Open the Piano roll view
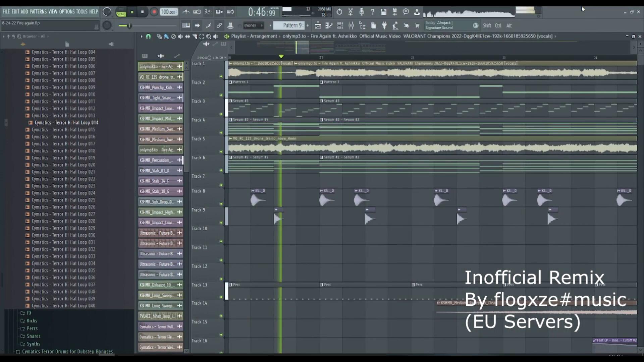 [x=329, y=25]
